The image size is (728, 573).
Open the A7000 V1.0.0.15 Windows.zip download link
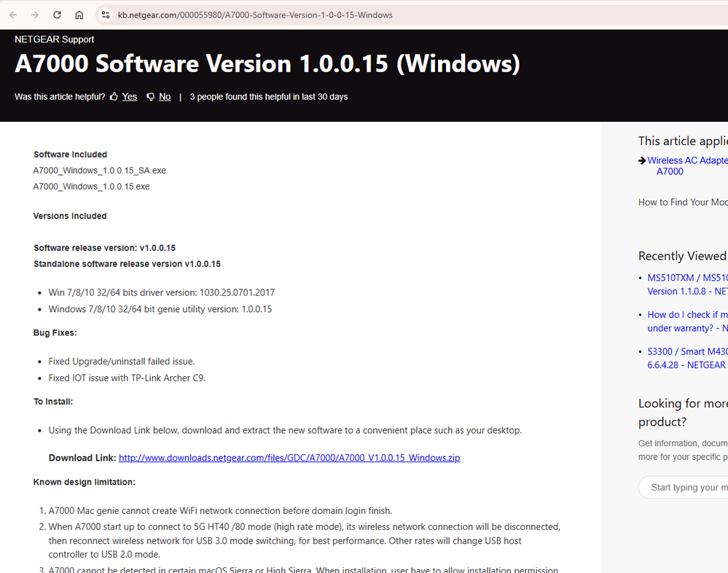[x=289, y=458]
